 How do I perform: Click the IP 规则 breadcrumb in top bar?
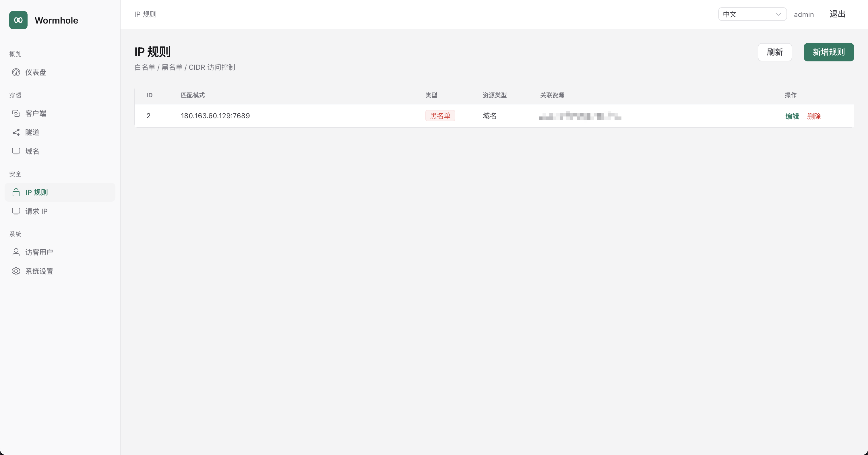tap(145, 14)
